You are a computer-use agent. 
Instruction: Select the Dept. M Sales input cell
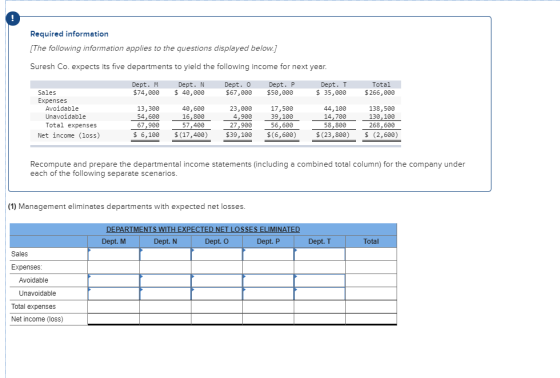(114, 254)
